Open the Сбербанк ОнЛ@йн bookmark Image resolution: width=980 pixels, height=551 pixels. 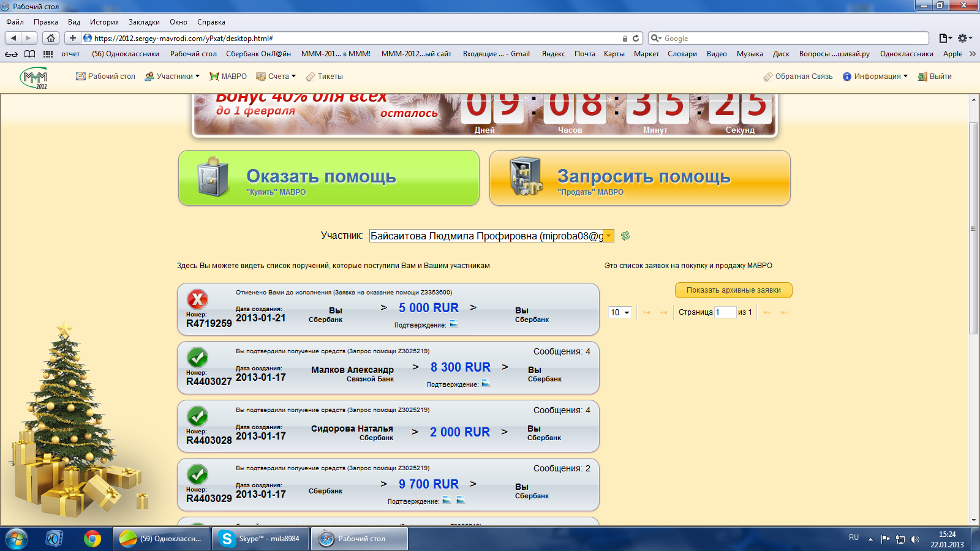click(x=258, y=54)
